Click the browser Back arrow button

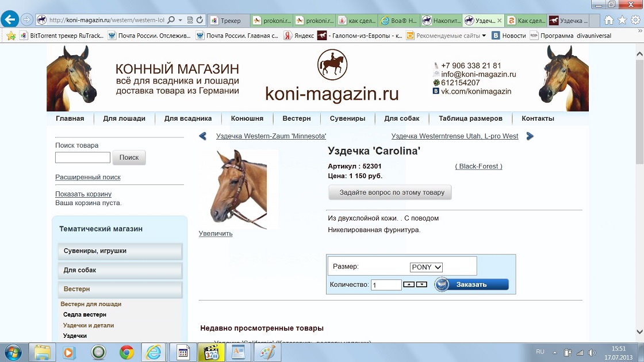coord(10,20)
